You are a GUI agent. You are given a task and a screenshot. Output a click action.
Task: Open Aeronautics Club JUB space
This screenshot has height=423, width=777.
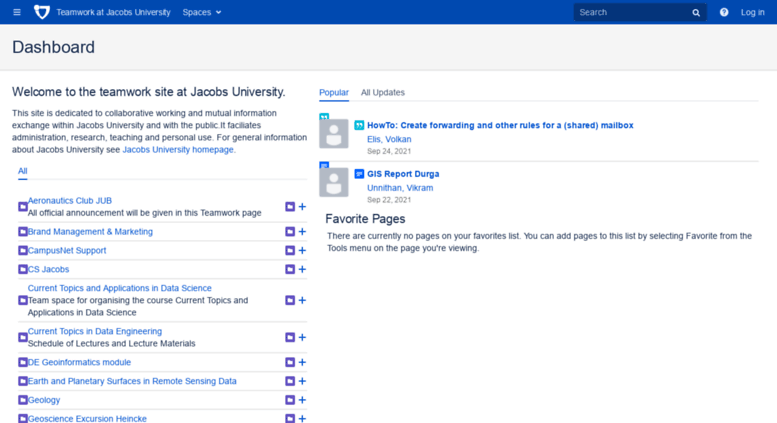pos(69,201)
